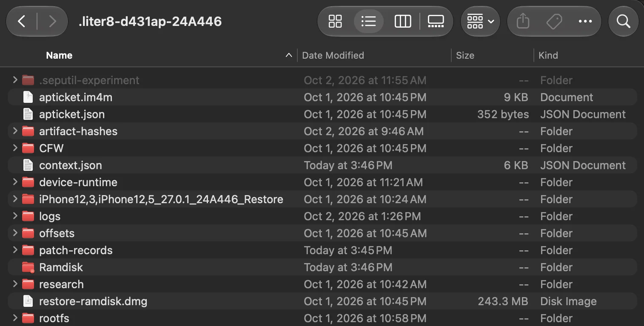
Task: Expand the research folder
Action: 15,284
